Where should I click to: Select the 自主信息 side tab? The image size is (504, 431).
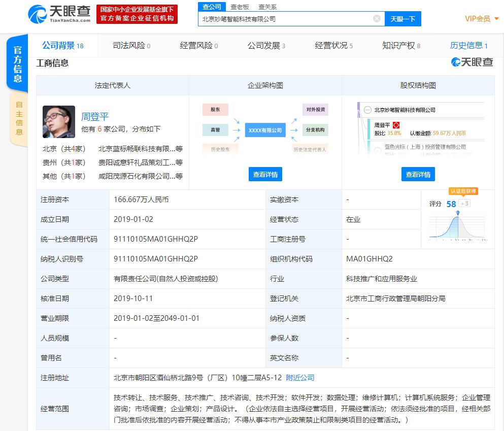[x=19, y=119]
